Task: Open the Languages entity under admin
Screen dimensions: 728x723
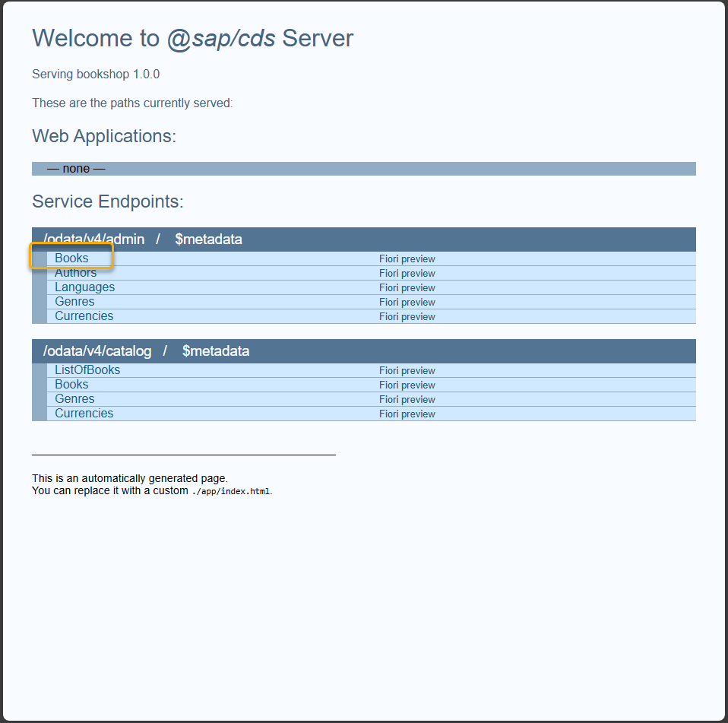Action: pos(84,287)
